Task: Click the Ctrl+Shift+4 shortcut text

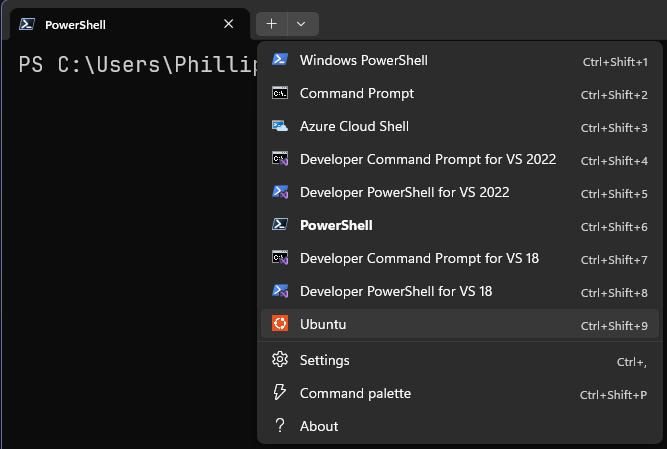Action: 614,161
